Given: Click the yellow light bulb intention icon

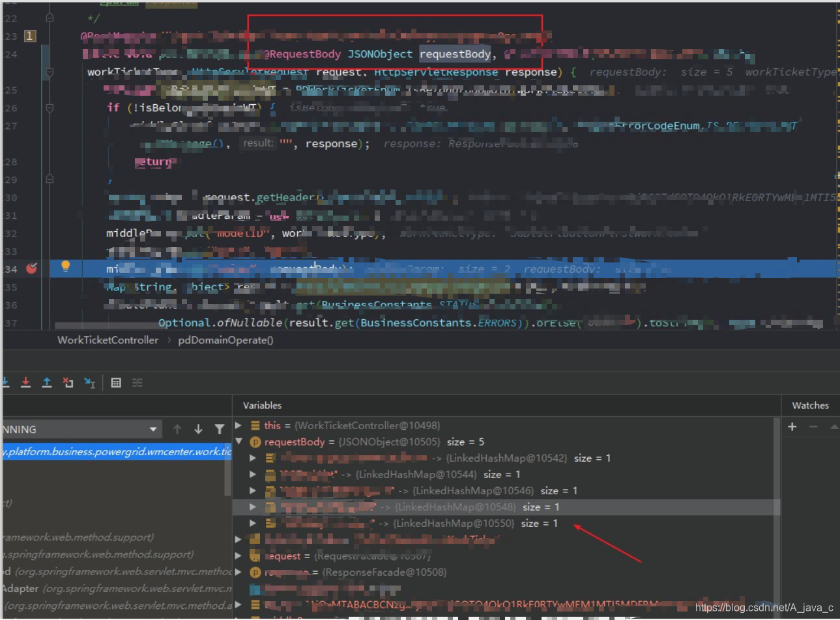Looking at the screenshot, I should click(65, 266).
